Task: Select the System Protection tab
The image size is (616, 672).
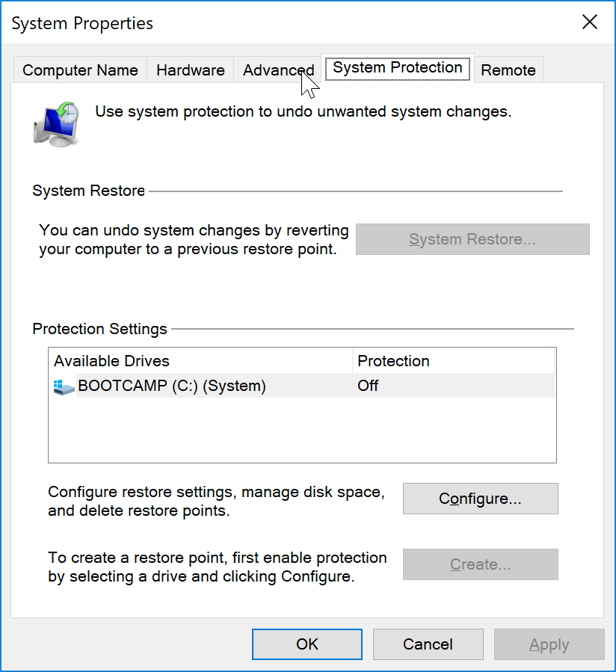Action: (x=397, y=67)
